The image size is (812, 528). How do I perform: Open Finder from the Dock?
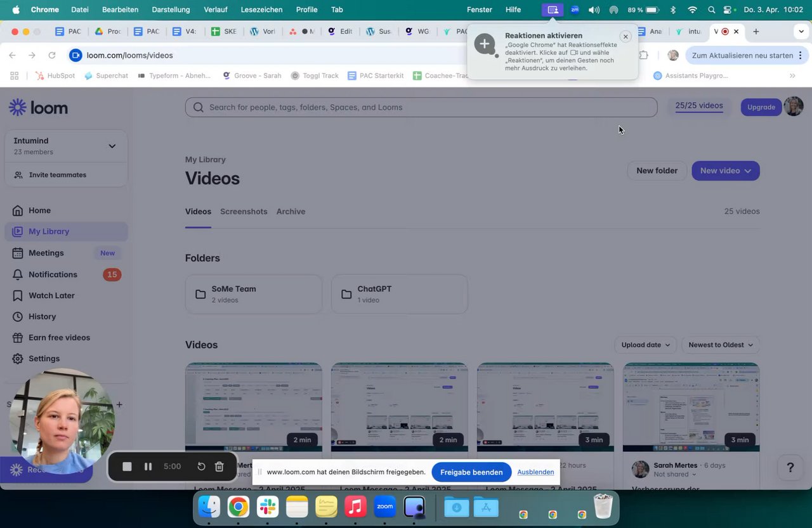(209, 506)
